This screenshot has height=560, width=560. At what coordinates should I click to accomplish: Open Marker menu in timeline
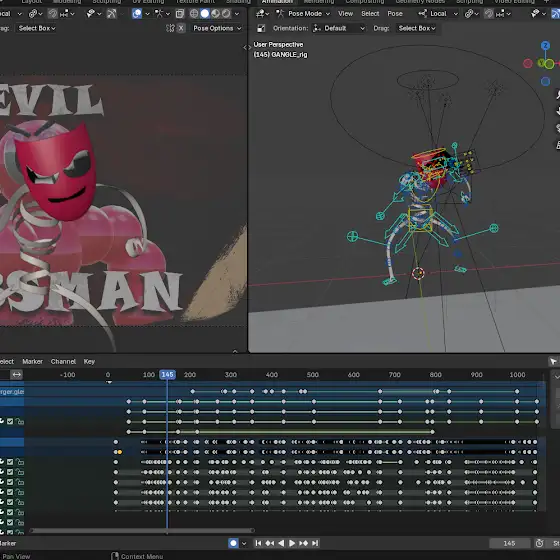click(32, 361)
